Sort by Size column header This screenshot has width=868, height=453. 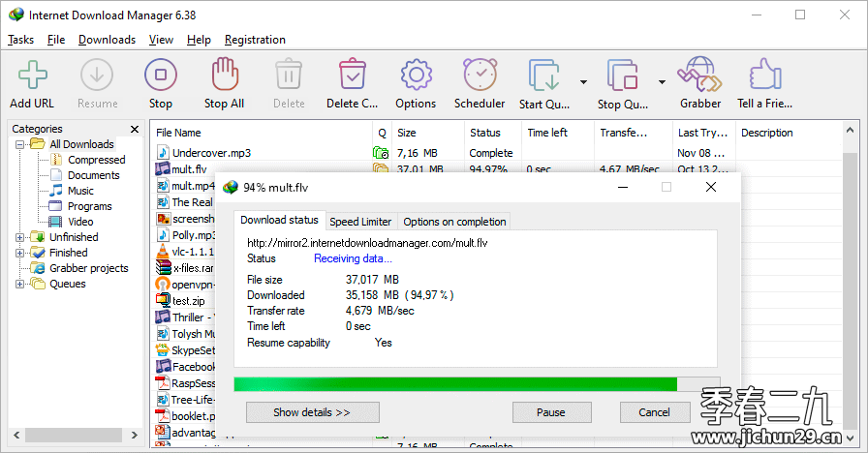428,133
